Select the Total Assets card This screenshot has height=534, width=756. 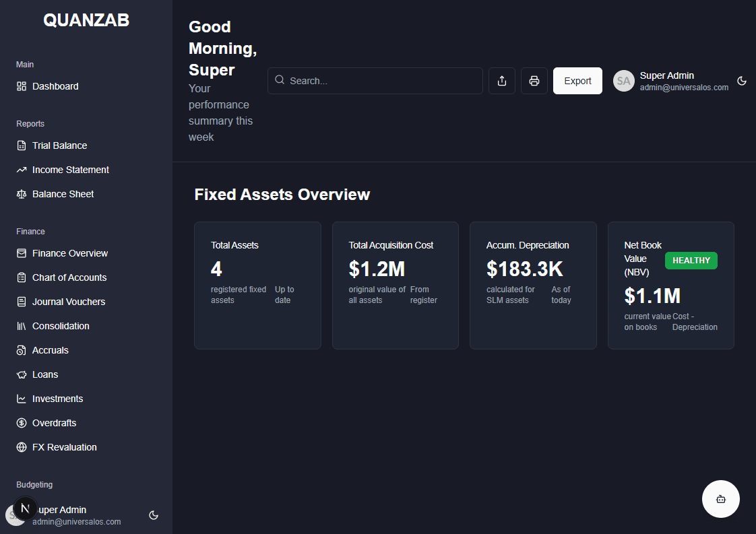coord(257,286)
